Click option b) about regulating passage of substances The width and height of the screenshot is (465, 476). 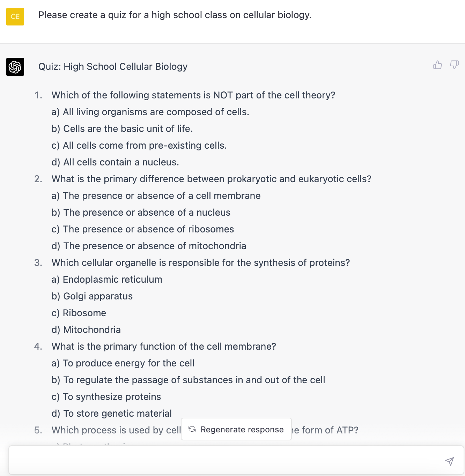[189, 380]
